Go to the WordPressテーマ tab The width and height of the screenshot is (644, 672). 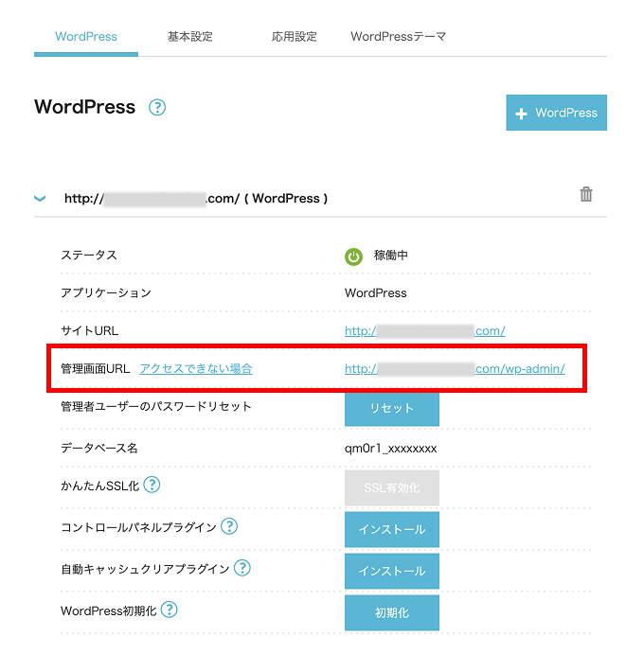pos(398,37)
